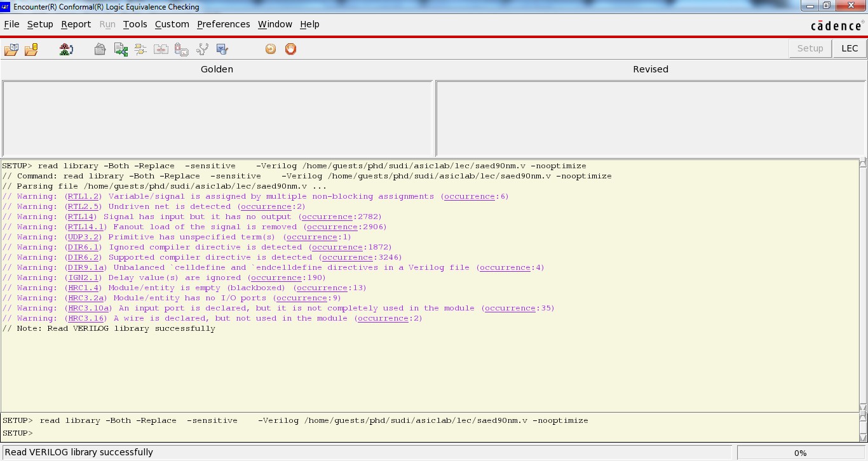Open the Tools menu
This screenshot has height=461, width=868.
tap(135, 24)
